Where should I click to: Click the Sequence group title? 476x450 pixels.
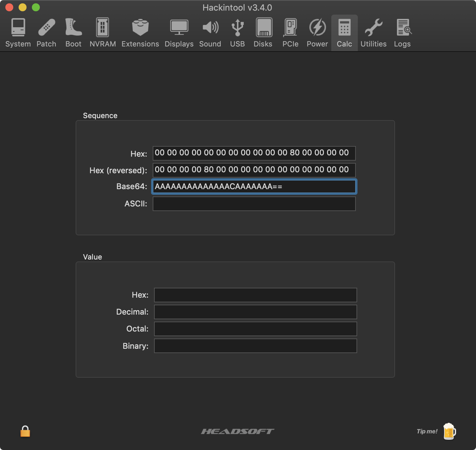(100, 115)
